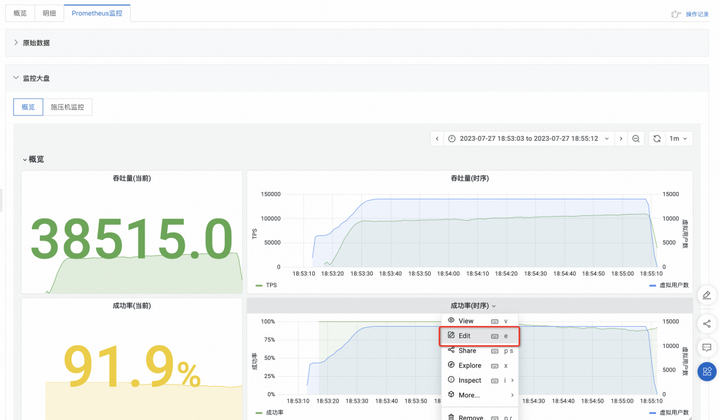
Task: Click the clock icon in time picker
Action: pyautogui.click(x=451, y=139)
